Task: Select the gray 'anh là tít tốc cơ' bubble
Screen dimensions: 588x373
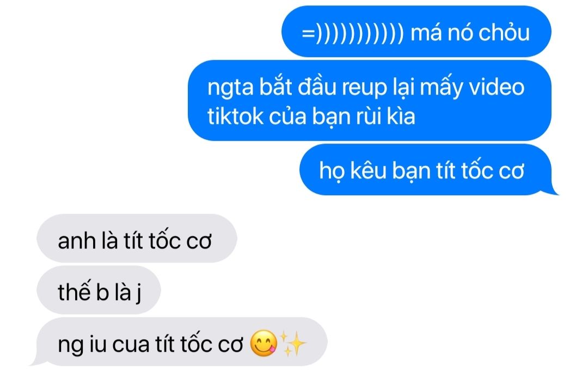Action: [137, 239]
